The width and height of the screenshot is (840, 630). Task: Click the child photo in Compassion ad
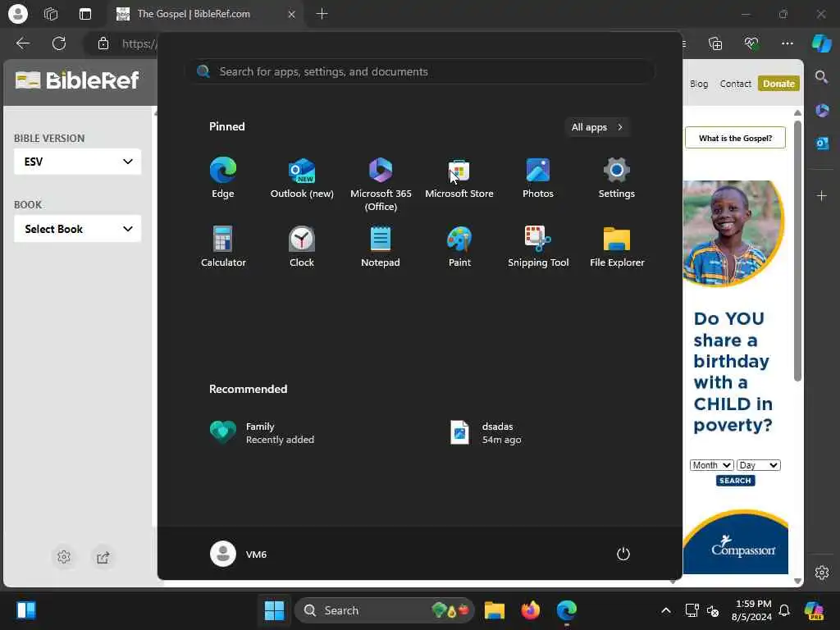[x=733, y=233]
